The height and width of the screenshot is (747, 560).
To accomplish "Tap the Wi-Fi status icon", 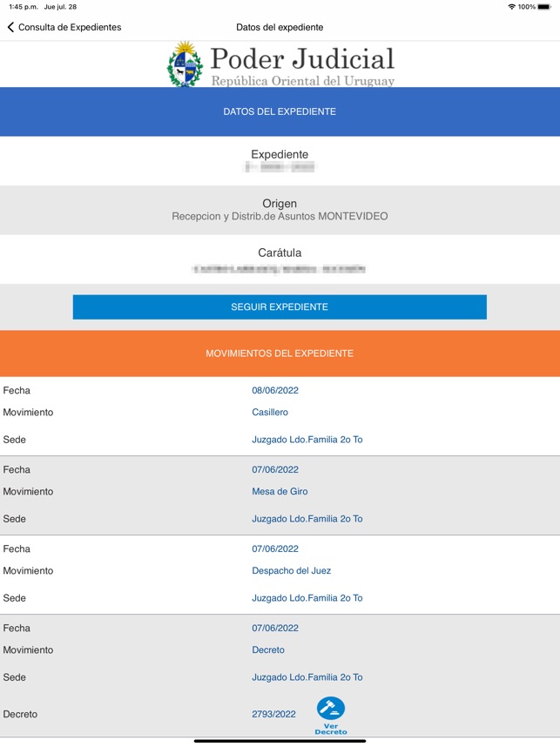I will 509,7.
